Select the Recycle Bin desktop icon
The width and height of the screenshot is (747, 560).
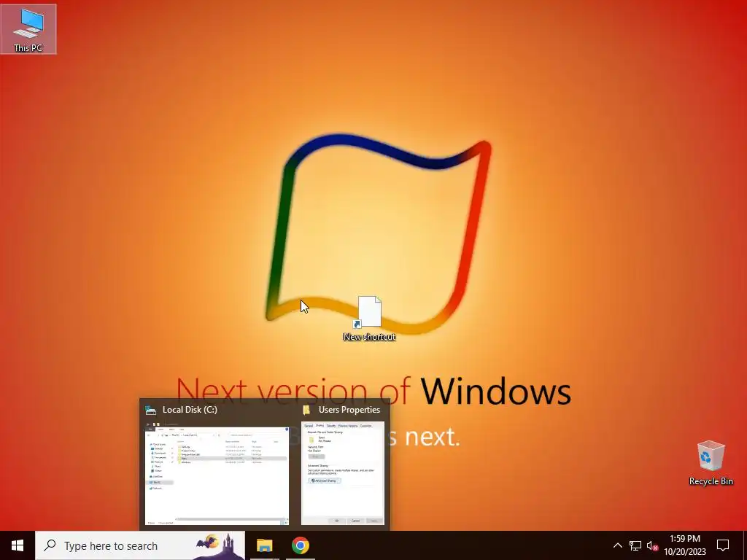click(x=711, y=463)
